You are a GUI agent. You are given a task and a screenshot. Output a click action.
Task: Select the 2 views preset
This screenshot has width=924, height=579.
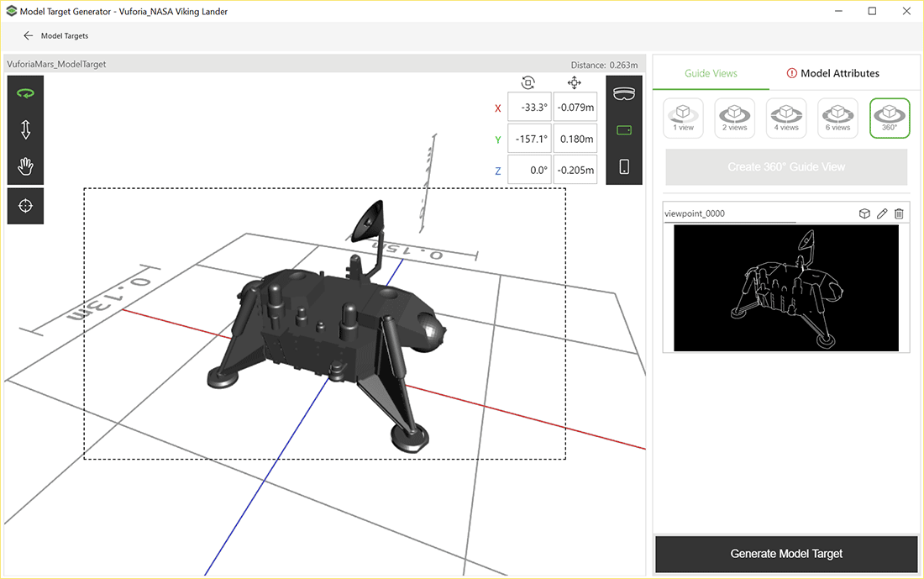(734, 118)
